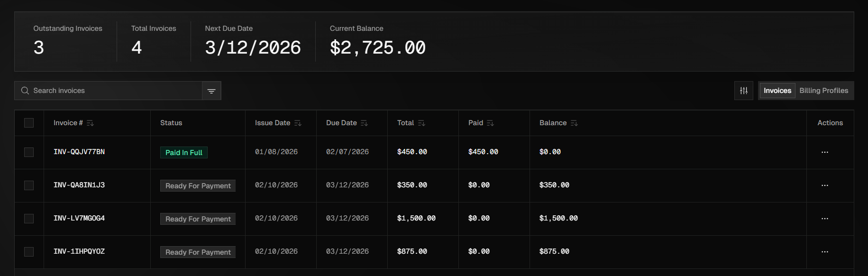Viewport: 868px width, 276px height.
Task: Sort the Balance column using its sort icon
Action: (574, 123)
